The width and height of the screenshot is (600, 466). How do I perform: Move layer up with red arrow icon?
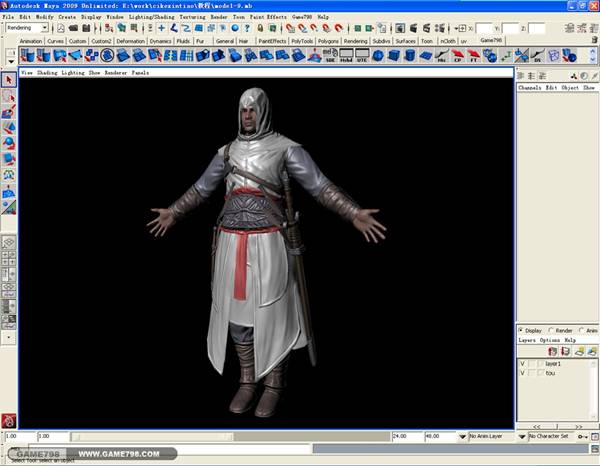(553, 352)
